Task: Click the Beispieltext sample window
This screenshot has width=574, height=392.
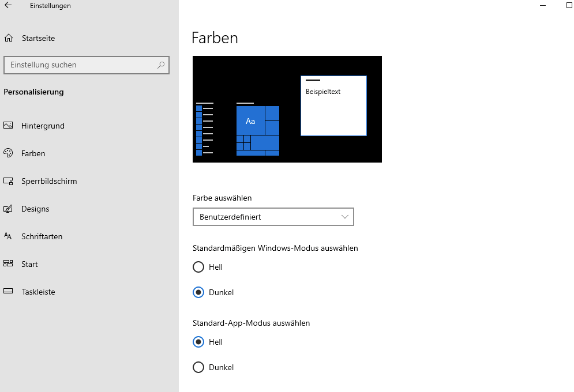Action: coord(333,105)
